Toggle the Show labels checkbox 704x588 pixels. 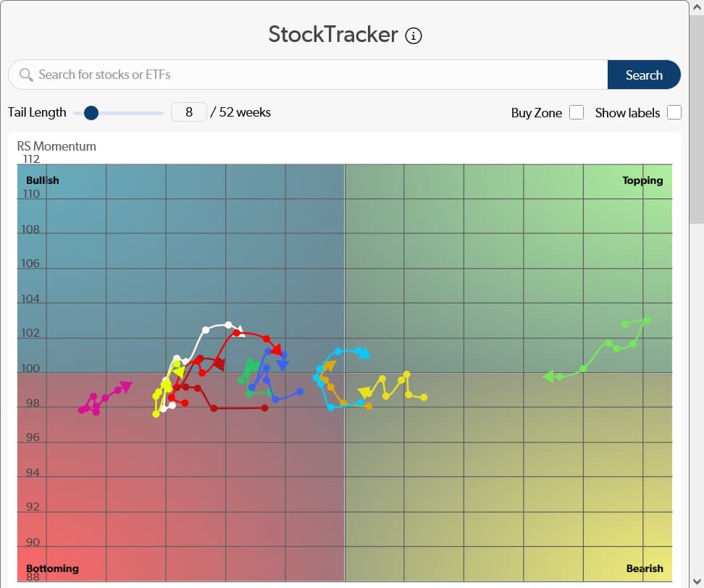click(674, 112)
